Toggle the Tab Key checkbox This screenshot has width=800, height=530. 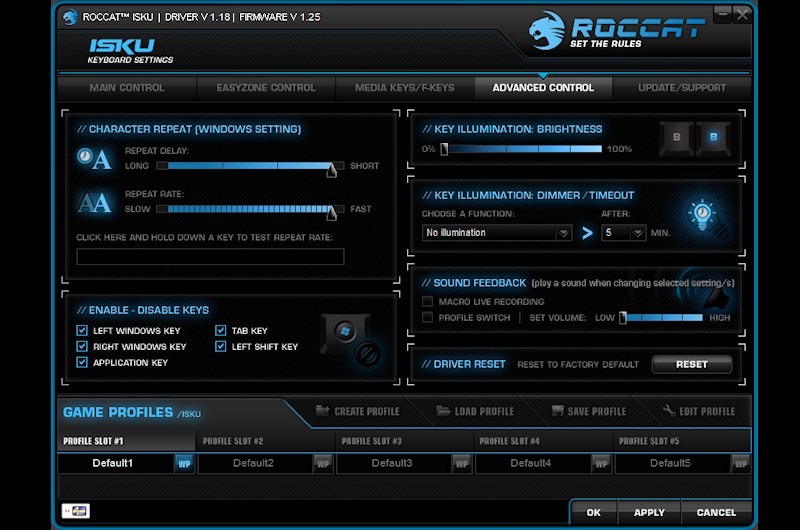coord(221,331)
